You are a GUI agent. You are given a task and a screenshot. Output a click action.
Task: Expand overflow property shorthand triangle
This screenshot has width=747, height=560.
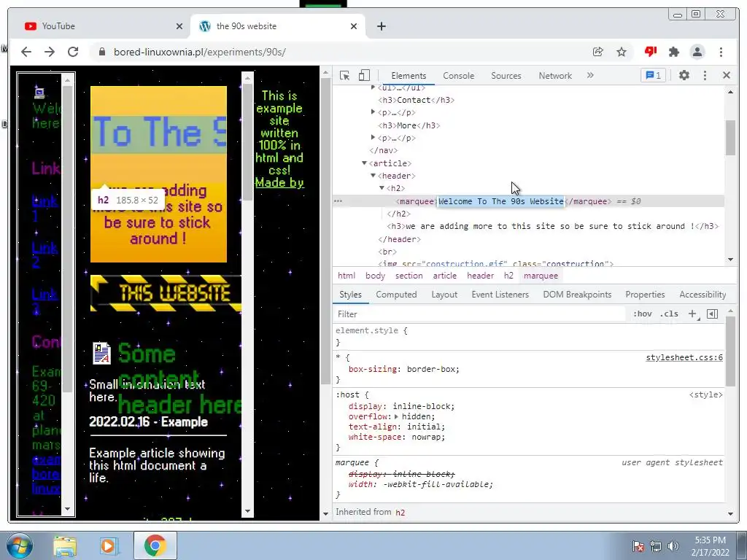tap(396, 416)
